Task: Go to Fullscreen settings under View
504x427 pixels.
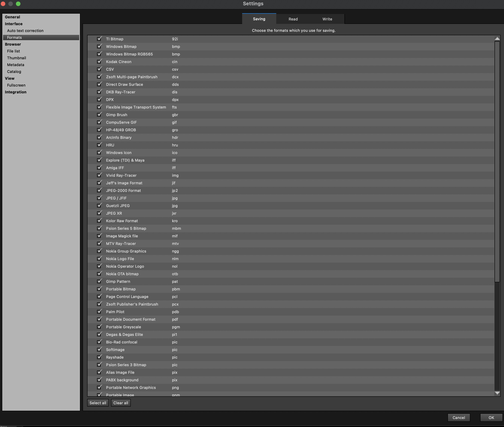Action: (16, 85)
